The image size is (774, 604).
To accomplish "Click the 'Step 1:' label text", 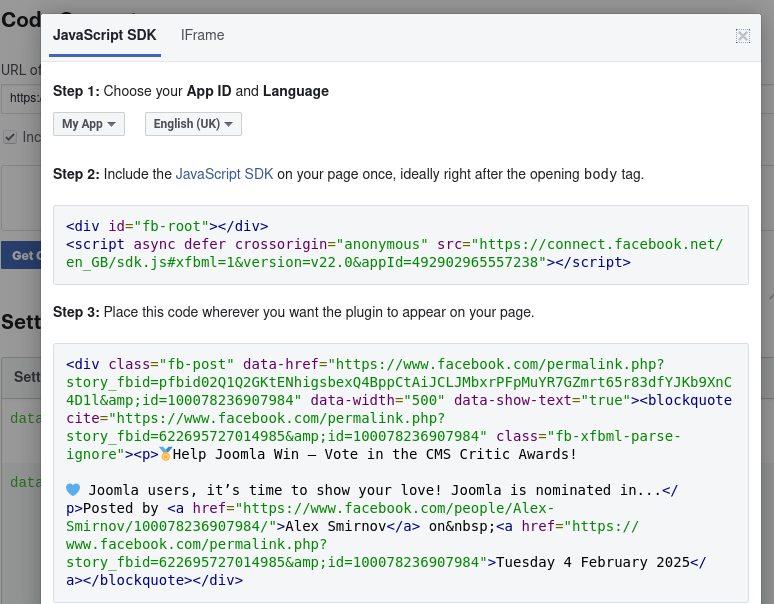I will pyautogui.click(x=76, y=91).
